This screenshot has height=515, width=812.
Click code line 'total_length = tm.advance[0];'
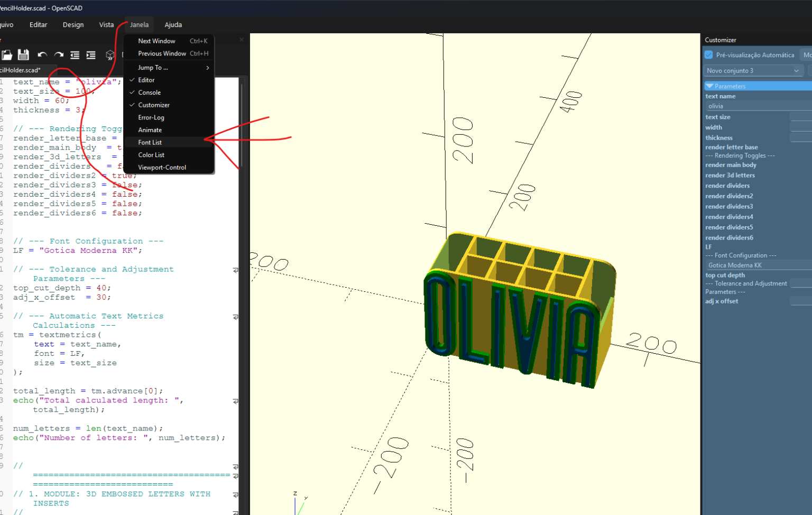(x=88, y=391)
